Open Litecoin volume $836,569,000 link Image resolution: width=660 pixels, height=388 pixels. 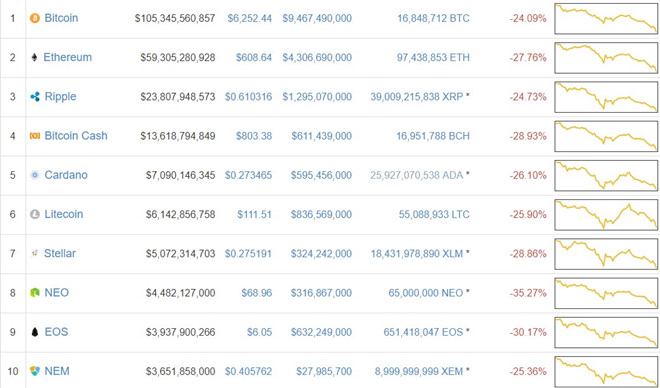[x=321, y=214]
